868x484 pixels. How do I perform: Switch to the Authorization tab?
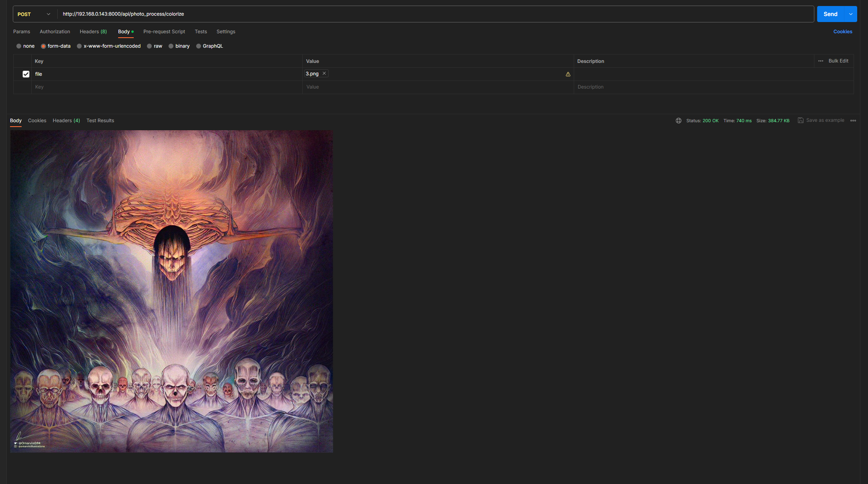pyautogui.click(x=55, y=32)
